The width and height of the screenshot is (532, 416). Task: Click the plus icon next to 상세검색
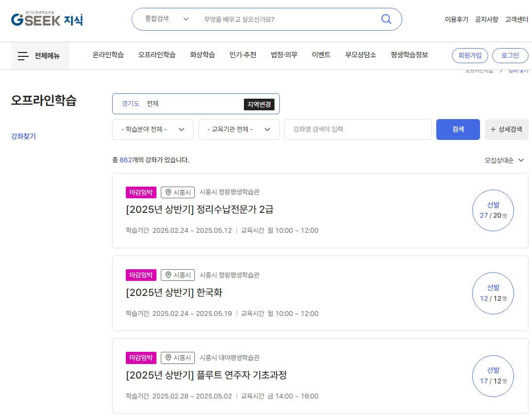492,129
